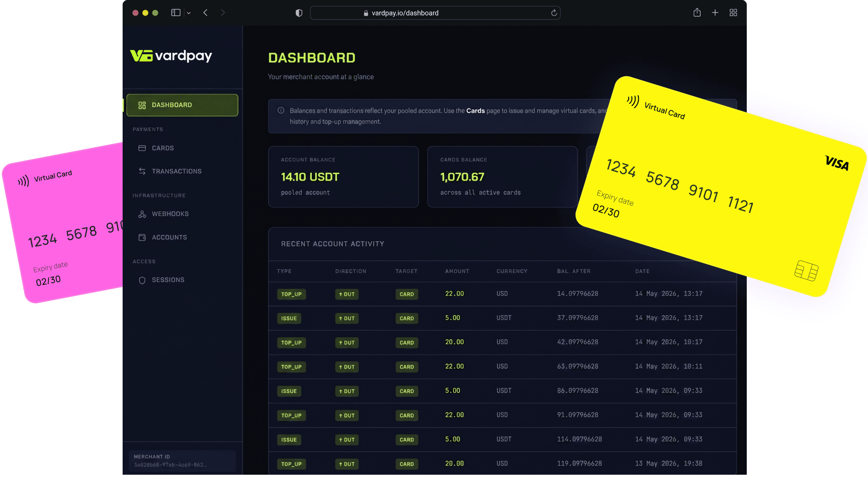Click the vardpay.io/dashboard address bar
This screenshot has width=868, height=477.
[x=435, y=13]
